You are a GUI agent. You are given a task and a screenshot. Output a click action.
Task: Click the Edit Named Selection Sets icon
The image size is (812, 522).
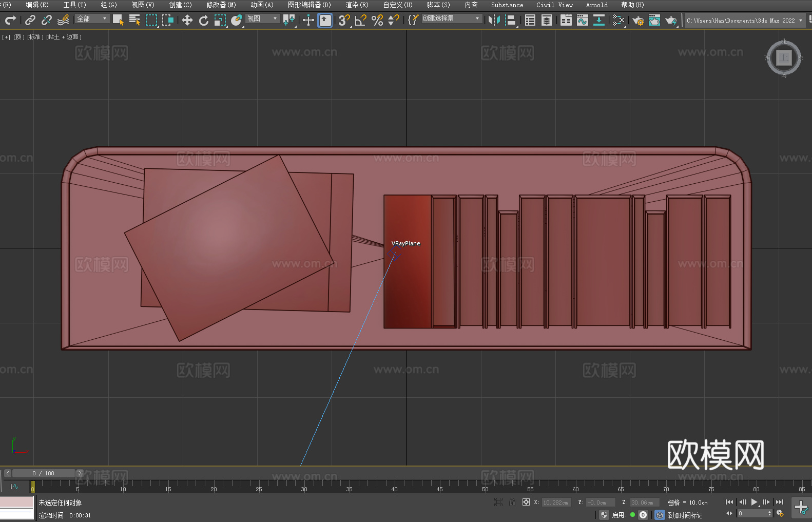[413, 20]
